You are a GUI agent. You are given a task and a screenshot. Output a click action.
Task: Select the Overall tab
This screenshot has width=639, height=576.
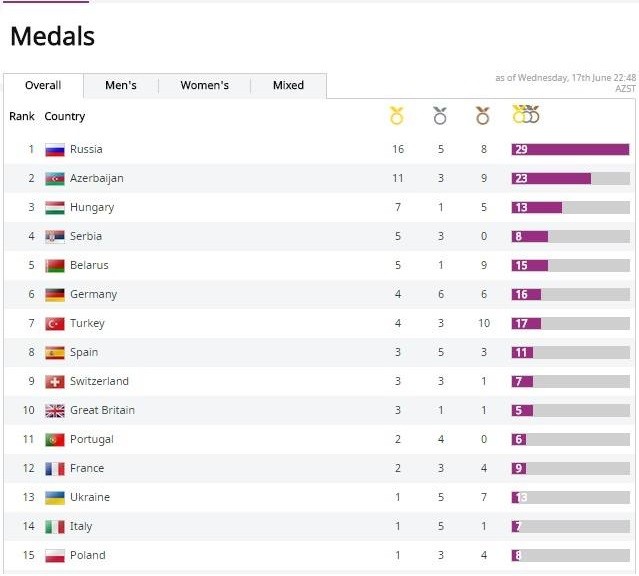pos(43,86)
